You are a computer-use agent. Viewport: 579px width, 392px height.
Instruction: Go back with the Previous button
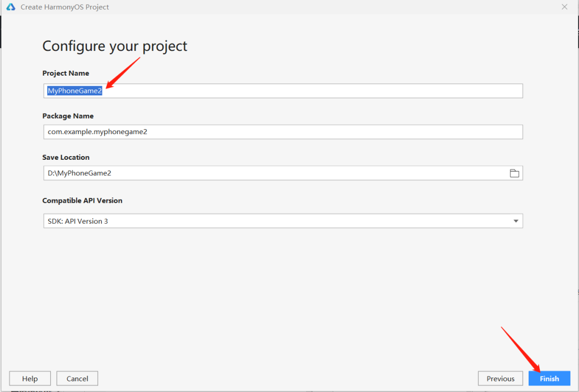(x=500, y=379)
